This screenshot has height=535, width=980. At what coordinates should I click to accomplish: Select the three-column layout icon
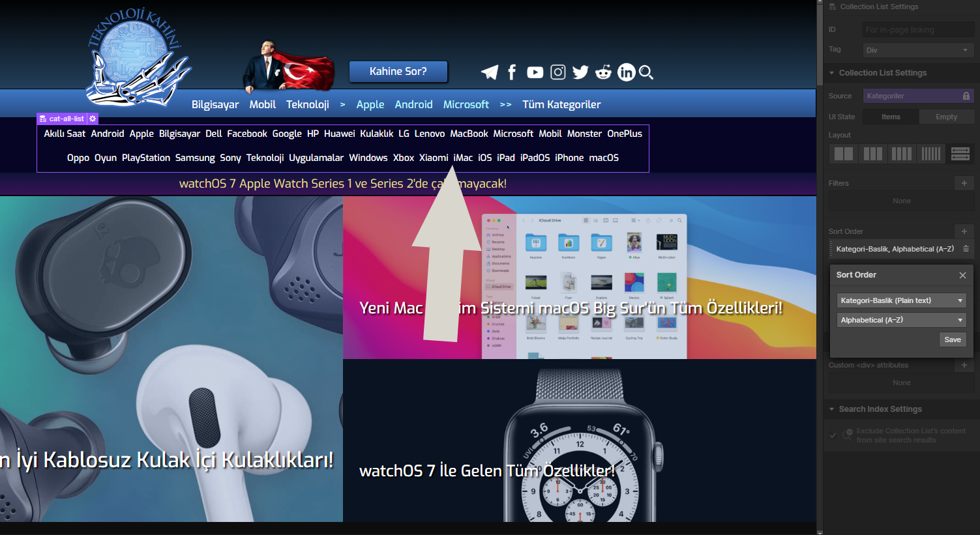point(872,154)
